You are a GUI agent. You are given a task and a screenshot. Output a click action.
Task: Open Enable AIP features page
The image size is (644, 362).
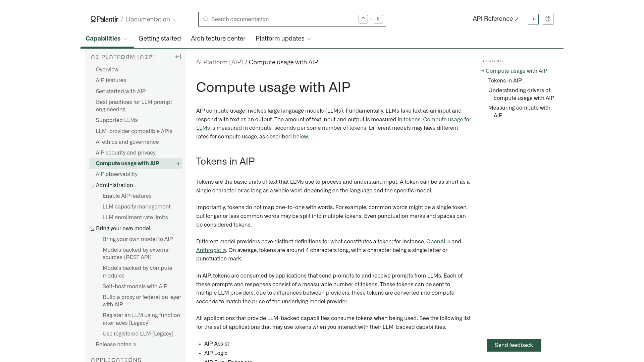click(127, 196)
